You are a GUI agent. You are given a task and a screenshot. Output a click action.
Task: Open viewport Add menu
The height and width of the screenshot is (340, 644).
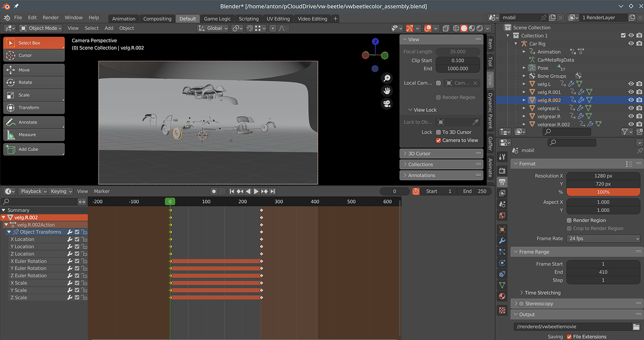[109, 29]
